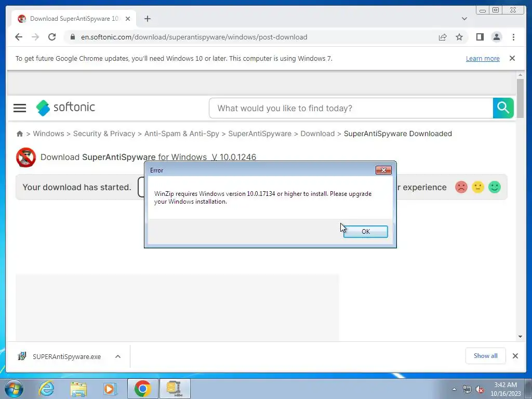
Task: Expand SUPERAntiSpyware.exe download options arrow
Action: 118,356
